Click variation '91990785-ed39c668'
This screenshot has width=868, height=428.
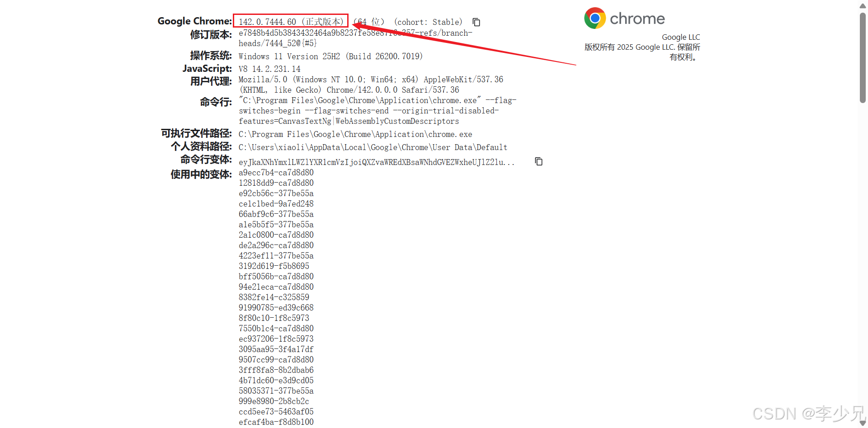pos(276,308)
